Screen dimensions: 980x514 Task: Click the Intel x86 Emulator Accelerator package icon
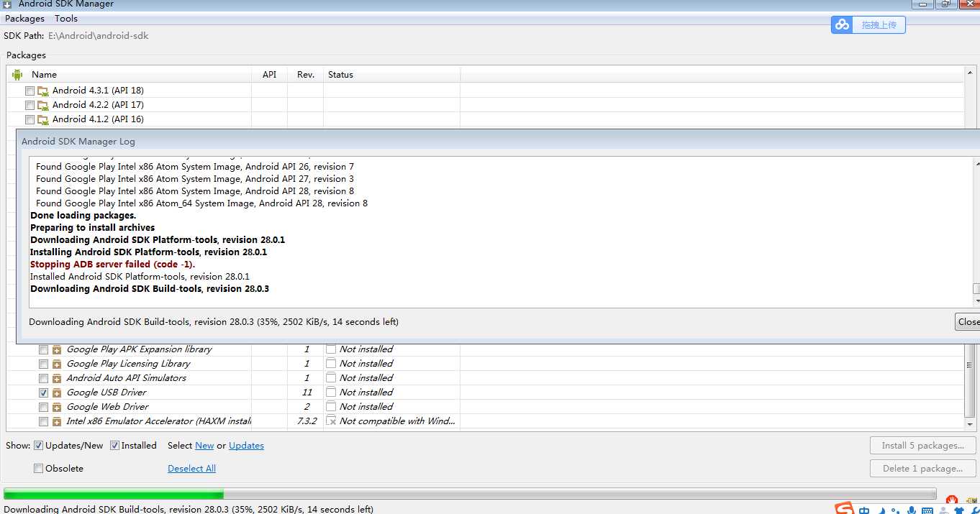57,421
